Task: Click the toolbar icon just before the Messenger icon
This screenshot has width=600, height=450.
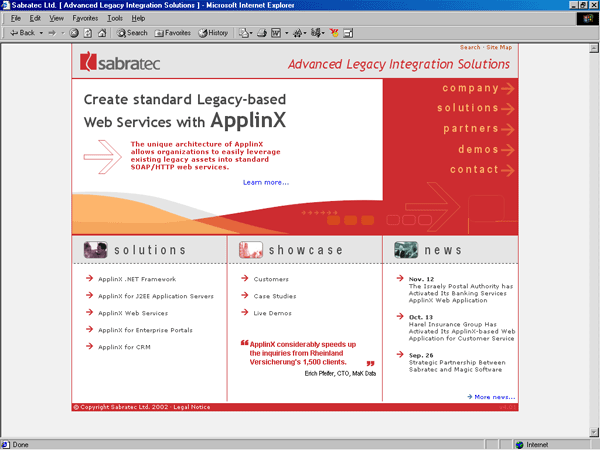Action: (x=317, y=33)
